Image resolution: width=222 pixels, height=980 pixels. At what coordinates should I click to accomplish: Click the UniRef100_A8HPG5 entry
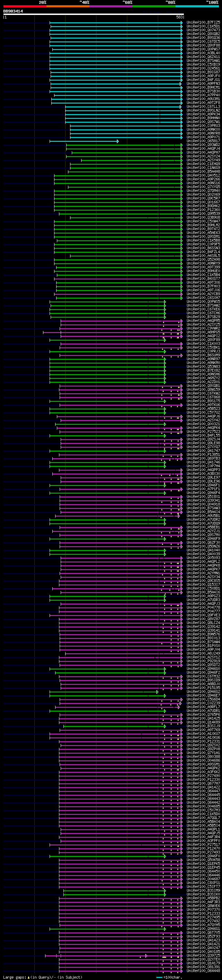[203, 332]
